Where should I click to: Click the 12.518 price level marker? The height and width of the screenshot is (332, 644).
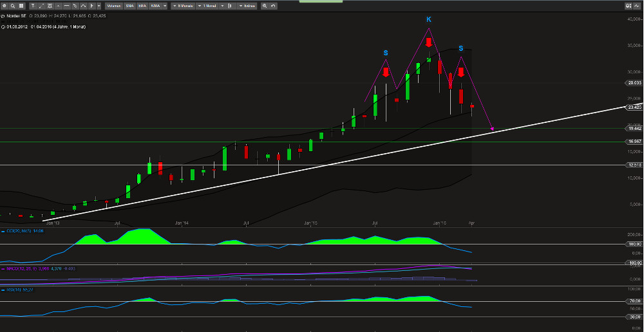[x=632, y=165]
